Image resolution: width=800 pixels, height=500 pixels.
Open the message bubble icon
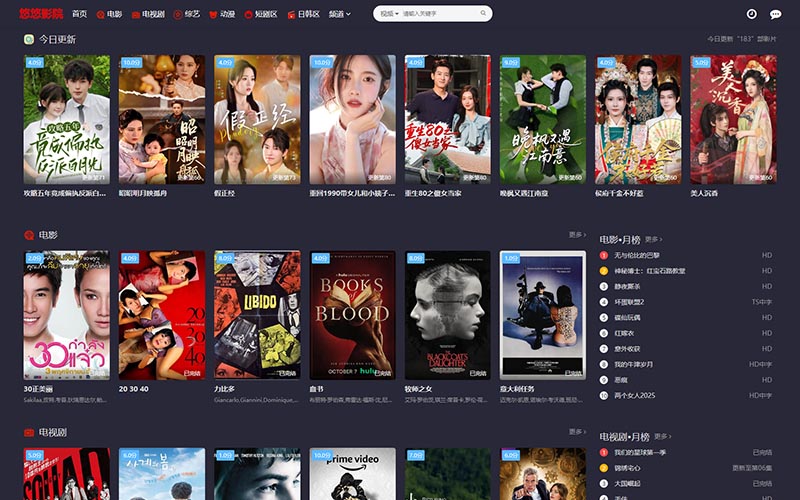tap(776, 14)
